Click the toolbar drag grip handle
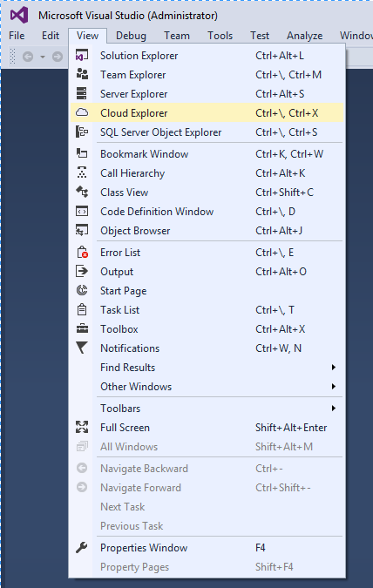 [x=12, y=57]
